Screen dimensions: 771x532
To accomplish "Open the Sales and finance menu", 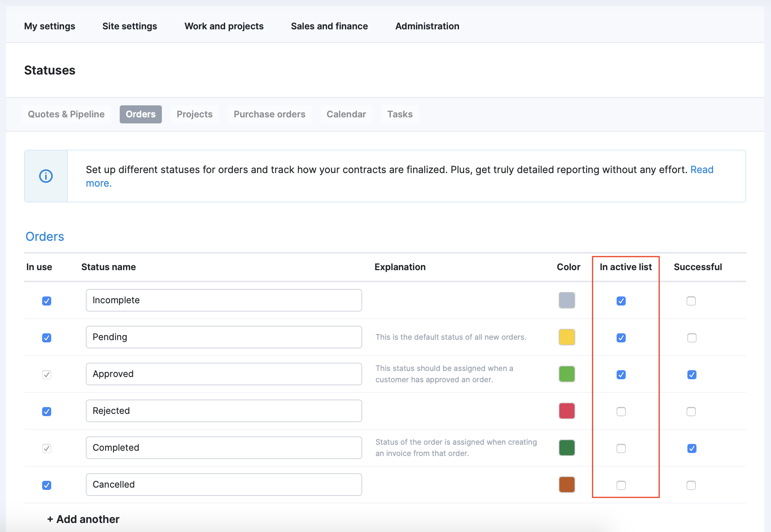I will click(329, 26).
